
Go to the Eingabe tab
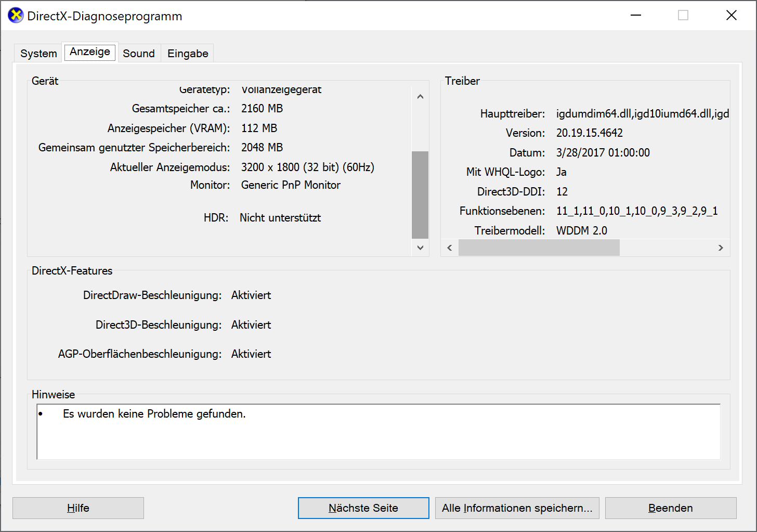tap(188, 54)
